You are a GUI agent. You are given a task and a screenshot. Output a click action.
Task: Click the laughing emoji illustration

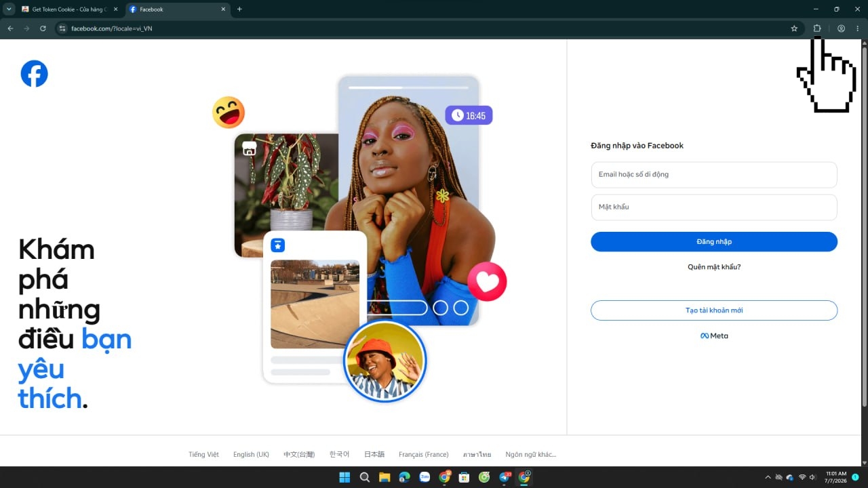[229, 113]
